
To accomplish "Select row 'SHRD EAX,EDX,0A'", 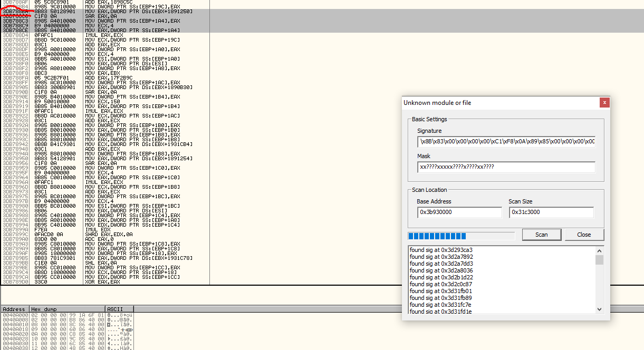I will tap(105, 234).
